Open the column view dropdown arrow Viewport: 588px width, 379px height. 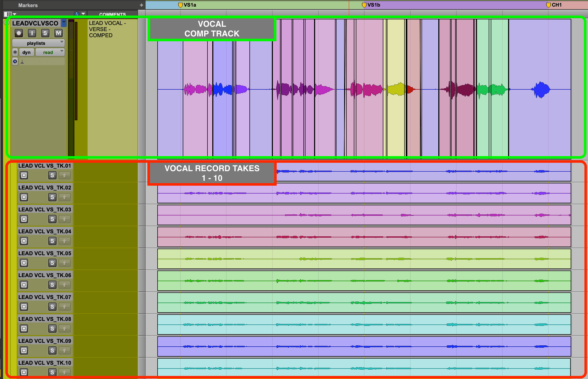[15, 14]
